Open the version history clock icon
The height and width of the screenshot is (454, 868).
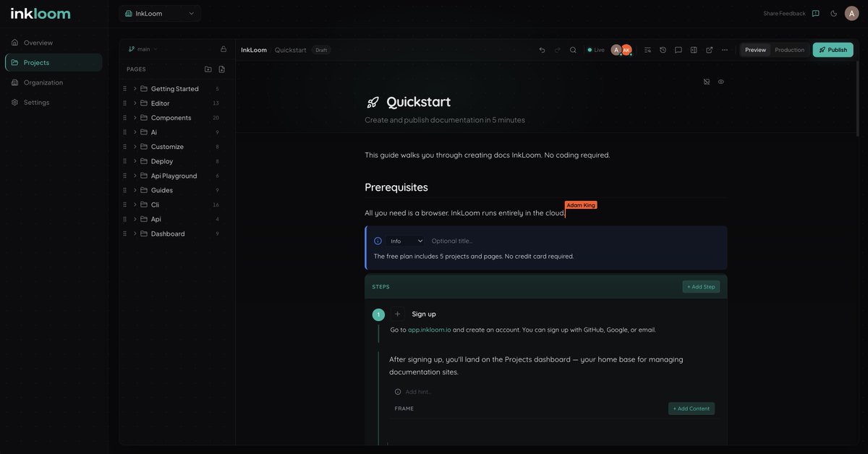click(663, 50)
